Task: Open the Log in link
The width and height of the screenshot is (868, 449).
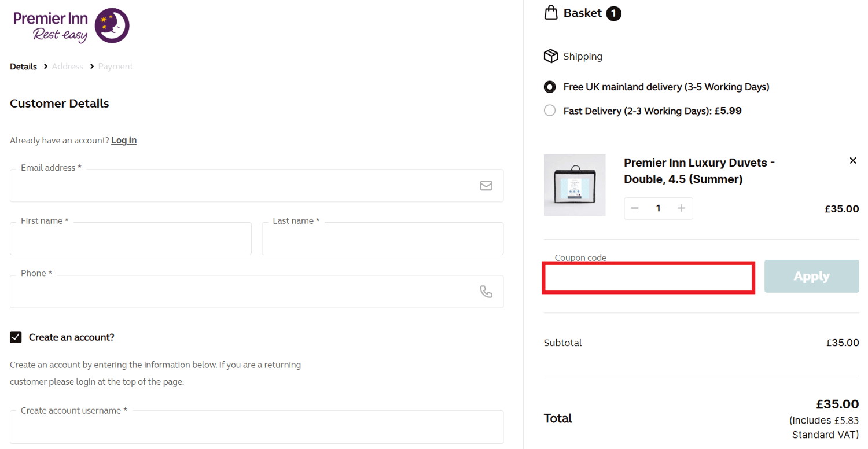Action: tap(124, 140)
